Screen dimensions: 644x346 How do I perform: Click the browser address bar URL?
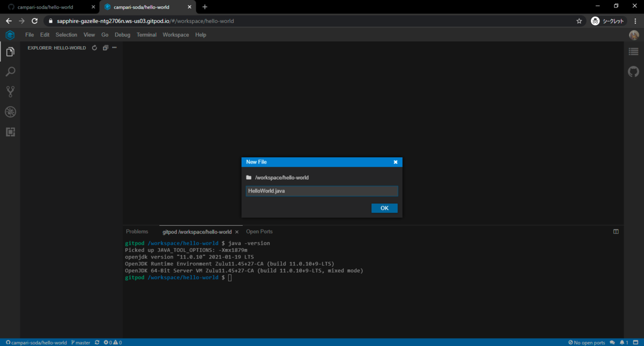[145, 21]
